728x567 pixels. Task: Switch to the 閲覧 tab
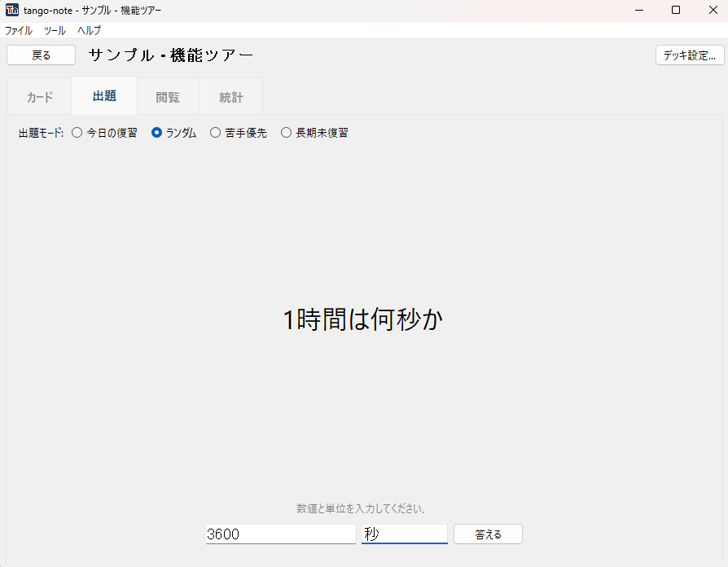(168, 97)
